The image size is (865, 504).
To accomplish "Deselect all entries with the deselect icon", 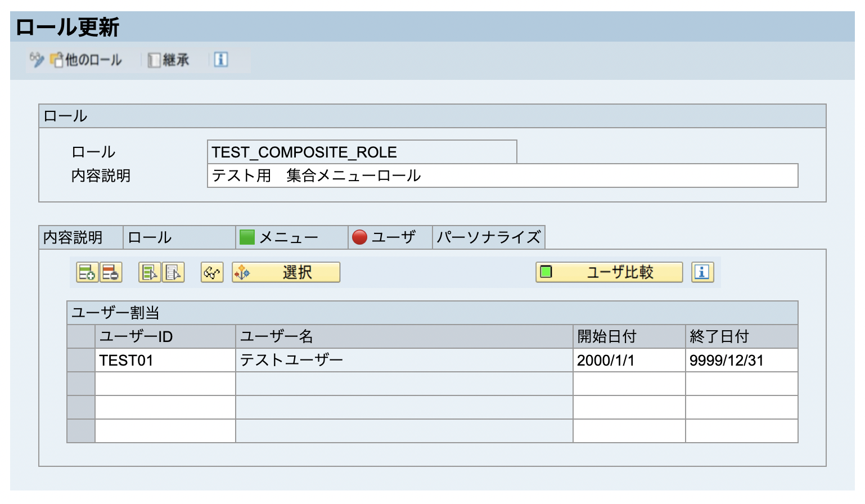I will coord(173,272).
